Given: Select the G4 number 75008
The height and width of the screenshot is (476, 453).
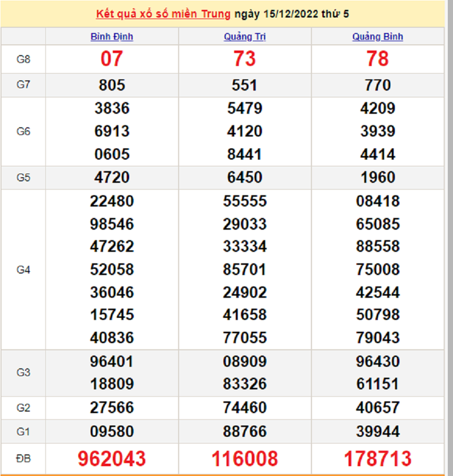Looking at the screenshot, I should (377, 269).
